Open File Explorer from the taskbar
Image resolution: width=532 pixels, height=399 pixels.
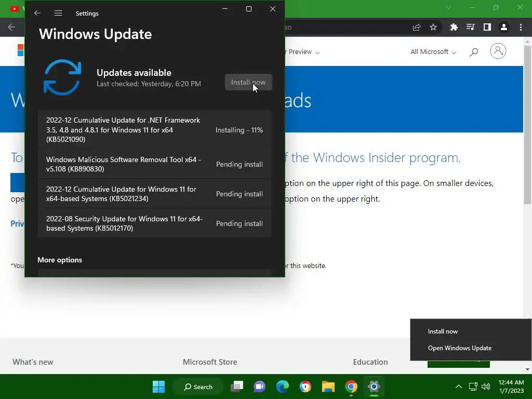(328, 387)
